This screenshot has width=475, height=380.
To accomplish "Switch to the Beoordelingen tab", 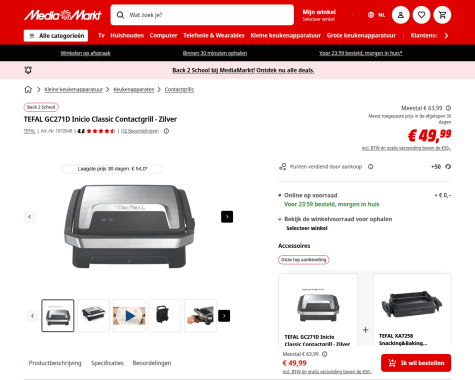I will [x=152, y=363].
